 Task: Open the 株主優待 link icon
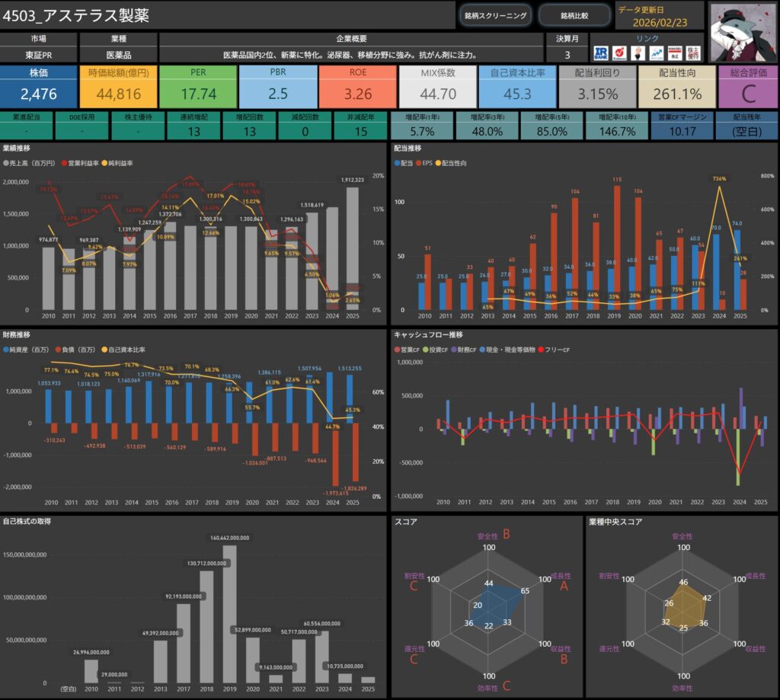point(693,53)
